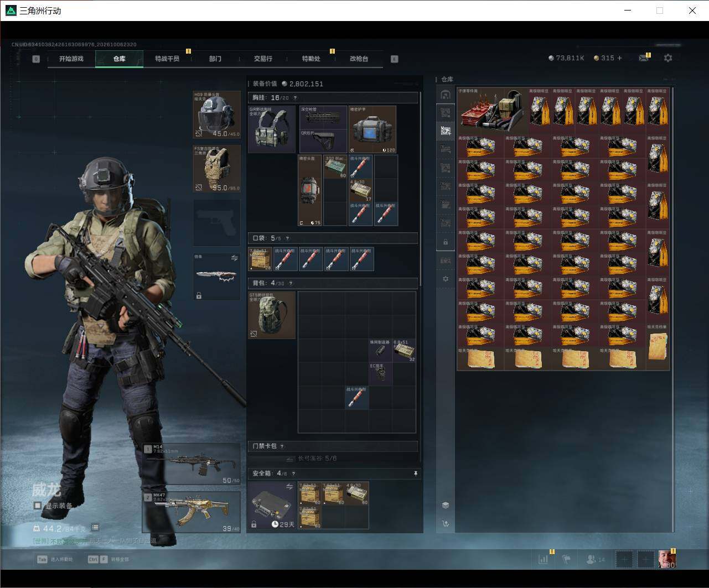The image size is (709, 588).
Task: Click the pin icon on 安全箱 header
Action: (415, 473)
